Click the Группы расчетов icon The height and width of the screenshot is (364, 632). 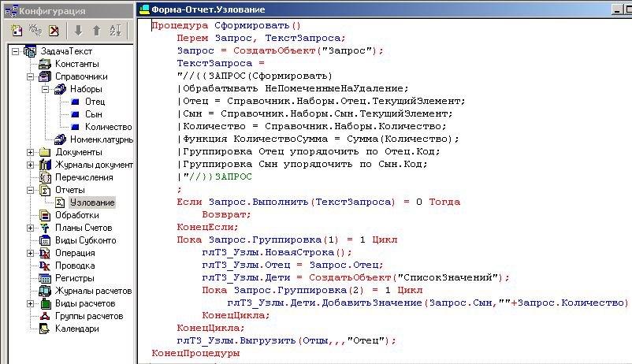coord(45,316)
